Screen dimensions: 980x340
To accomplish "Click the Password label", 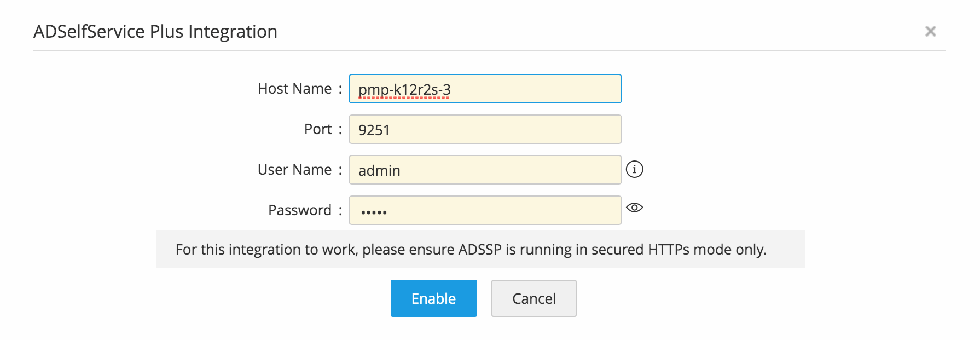I will coord(300,210).
